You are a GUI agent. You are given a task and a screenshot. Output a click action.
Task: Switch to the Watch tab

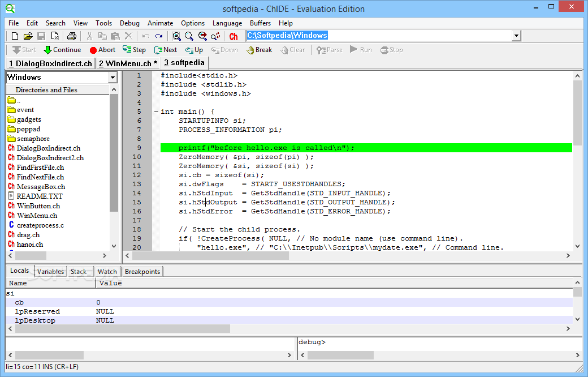pos(107,272)
